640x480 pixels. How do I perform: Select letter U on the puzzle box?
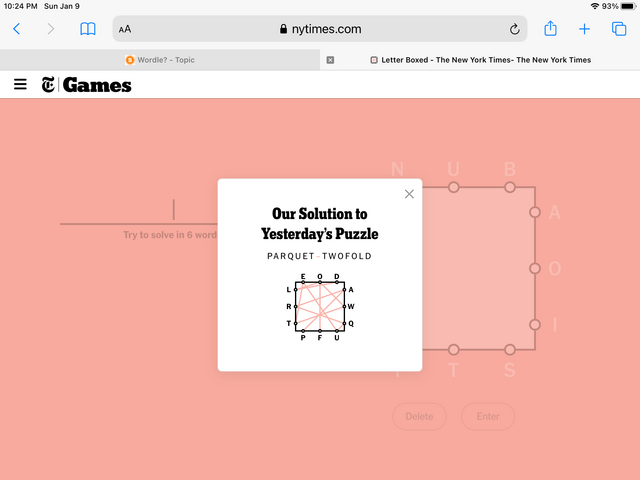(x=453, y=169)
